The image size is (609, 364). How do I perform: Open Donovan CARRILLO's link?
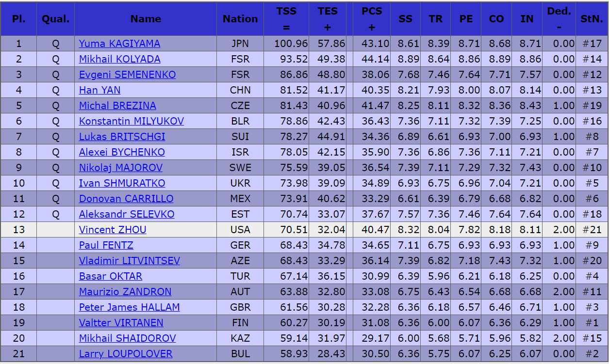coord(126,199)
